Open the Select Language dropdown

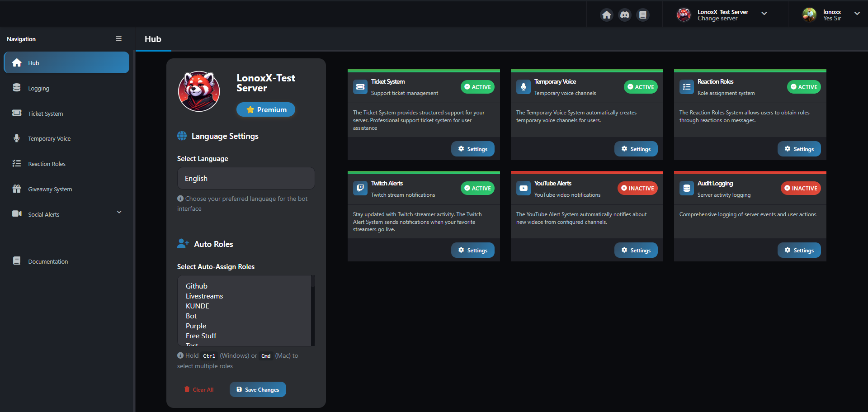point(246,179)
